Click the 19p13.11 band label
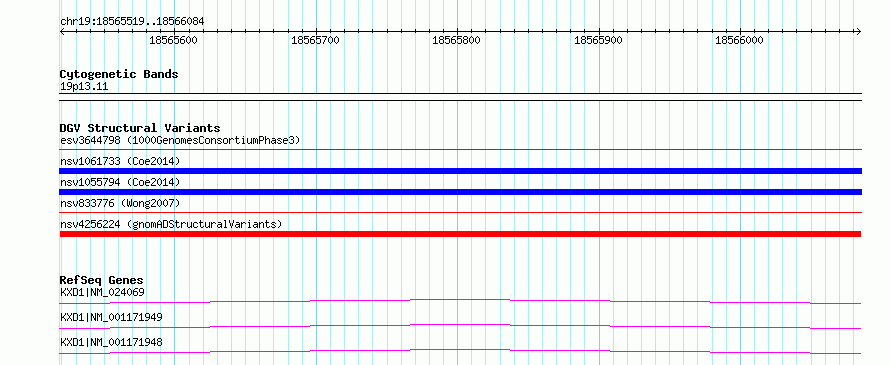 (x=84, y=87)
